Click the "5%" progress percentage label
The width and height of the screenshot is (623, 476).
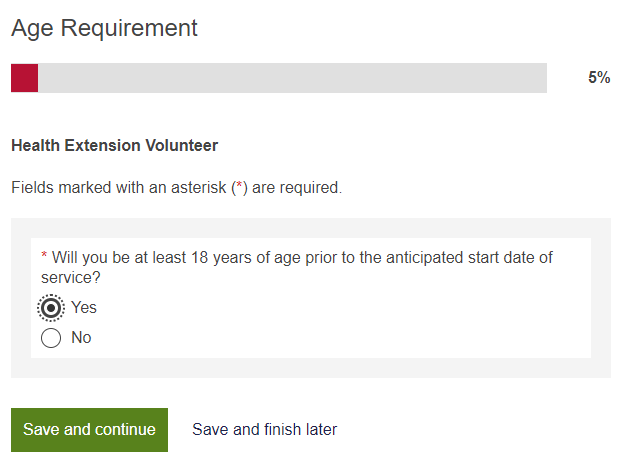[x=599, y=78]
